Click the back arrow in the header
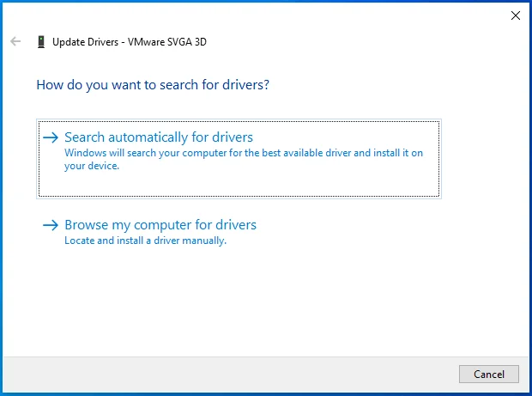Screen dimensions: 532x396 15,41
